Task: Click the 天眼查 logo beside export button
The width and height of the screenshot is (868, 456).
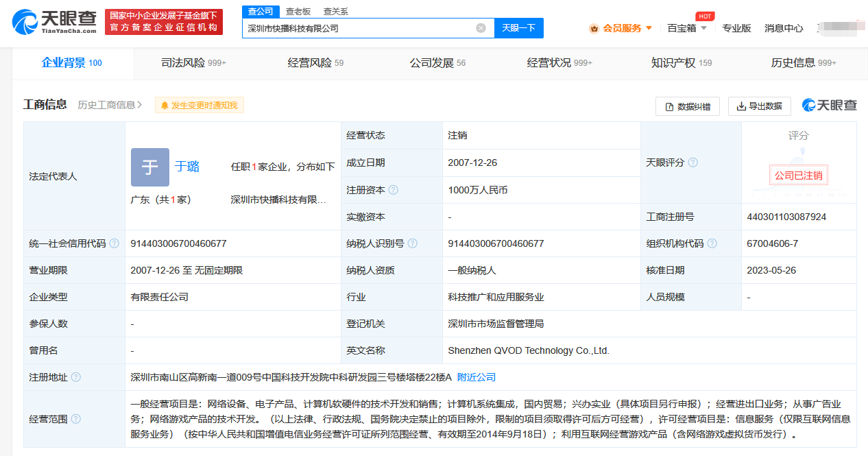Action: pos(829,106)
